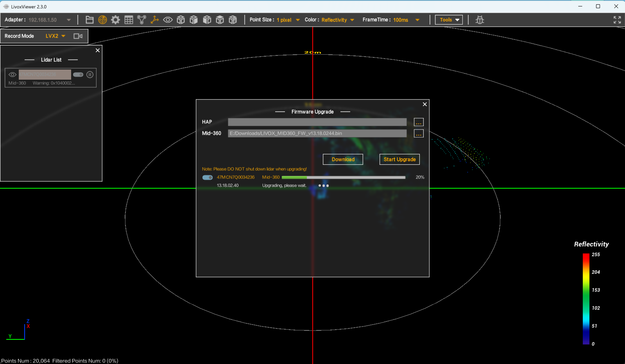This screenshot has height=364, width=625.
Task: Click the Start Upgrade button
Action: click(399, 159)
